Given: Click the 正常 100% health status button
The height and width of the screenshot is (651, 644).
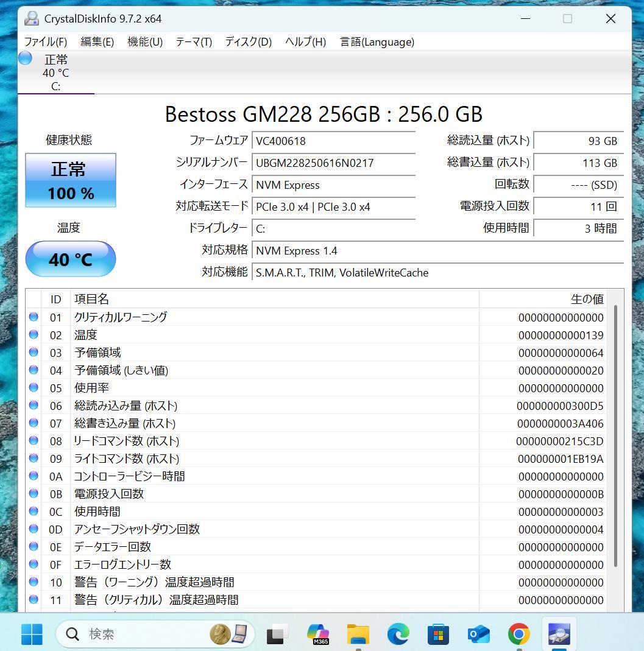Looking at the screenshot, I should pos(70,180).
